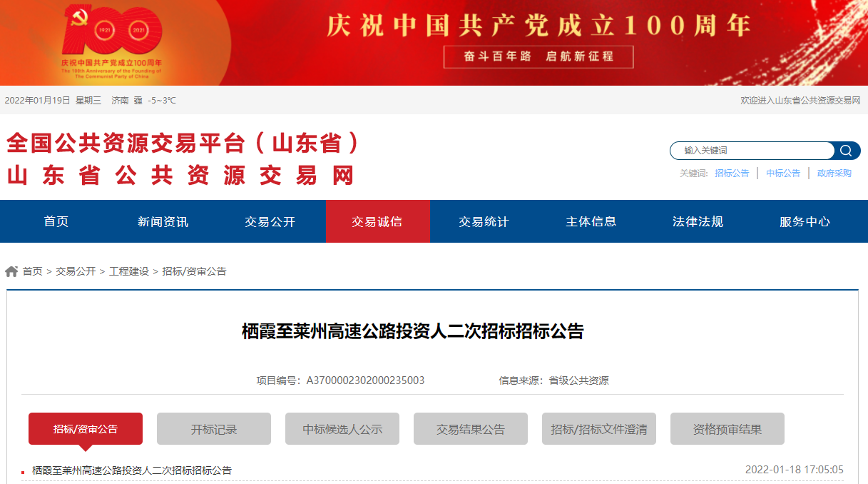Open the 新闻资讯 navigation item
868x484 pixels.
163,221
